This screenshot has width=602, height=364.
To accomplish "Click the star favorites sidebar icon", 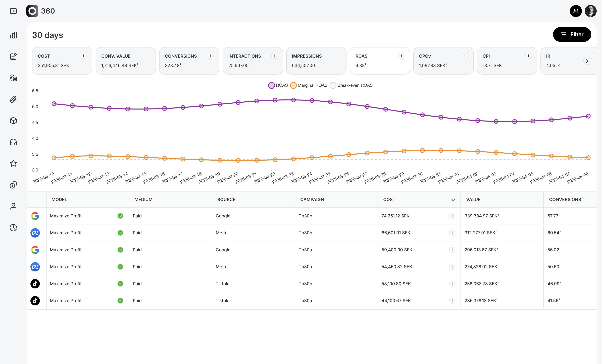I will [x=13, y=163].
